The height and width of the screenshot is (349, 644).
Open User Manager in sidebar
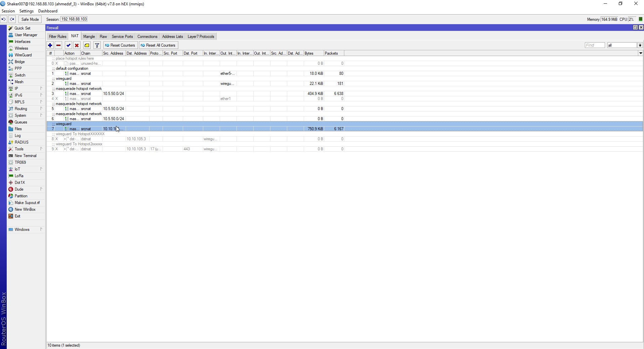(26, 35)
